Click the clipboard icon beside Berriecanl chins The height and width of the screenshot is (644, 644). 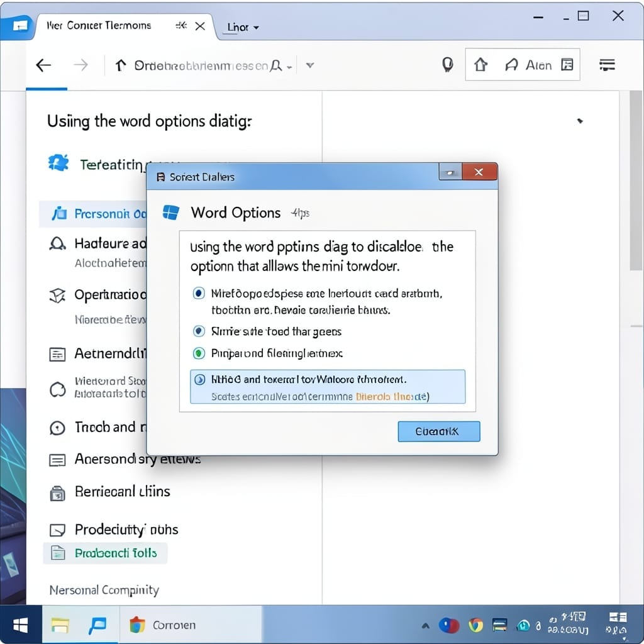57,493
